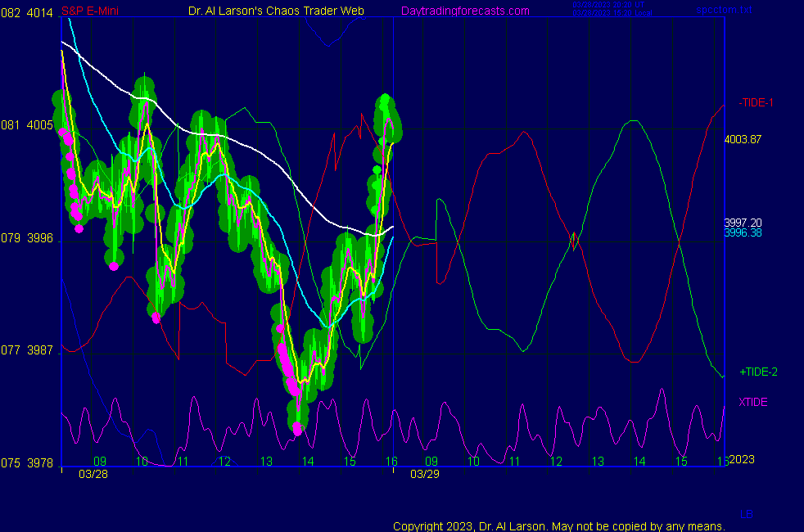Screen dimensions: 804x532
Task: Click the "079 3996" price axis label
Action: point(27,238)
